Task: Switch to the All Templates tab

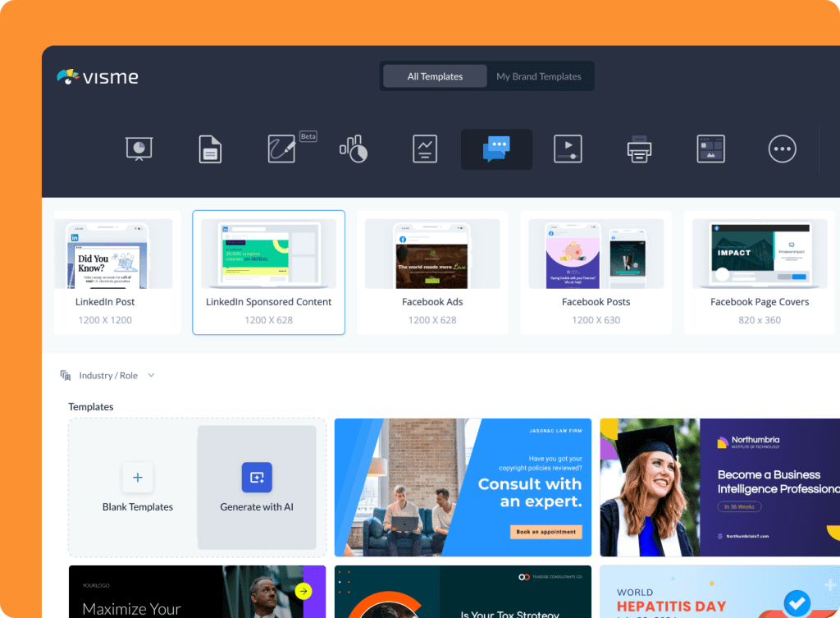Action: click(434, 76)
